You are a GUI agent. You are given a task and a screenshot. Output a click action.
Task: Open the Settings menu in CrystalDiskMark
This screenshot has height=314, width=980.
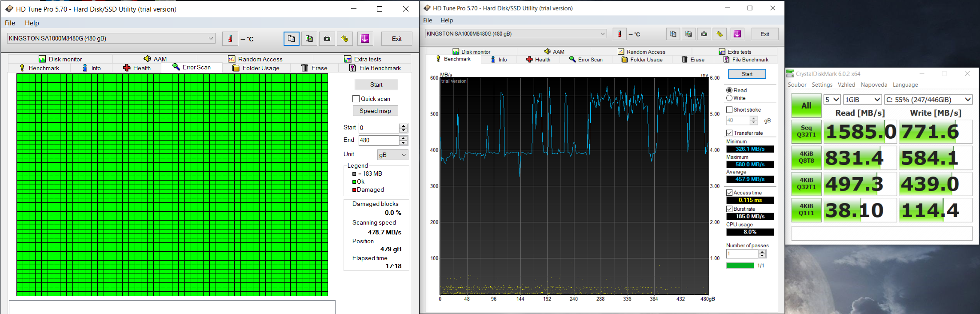(822, 85)
